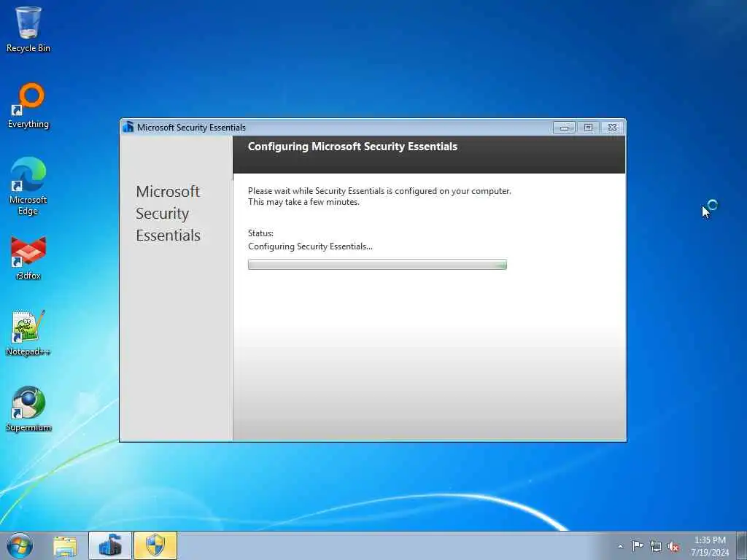Open the Supermium browser shortcut
Viewport: 747px width, 560px height.
click(x=28, y=409)
